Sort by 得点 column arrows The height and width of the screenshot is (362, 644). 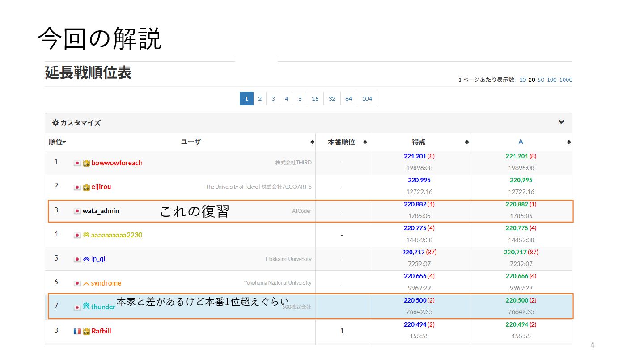point(466,142)
